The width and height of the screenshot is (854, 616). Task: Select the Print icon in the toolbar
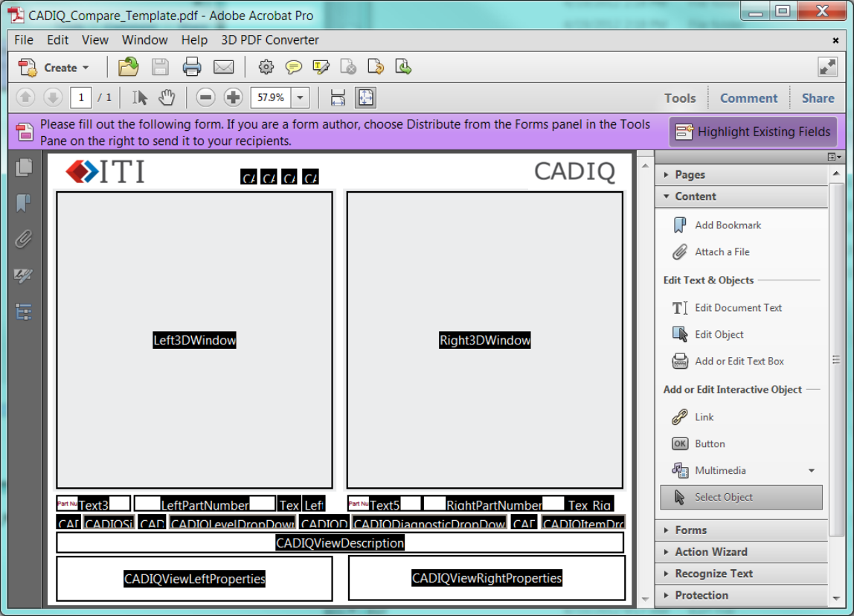193,67
